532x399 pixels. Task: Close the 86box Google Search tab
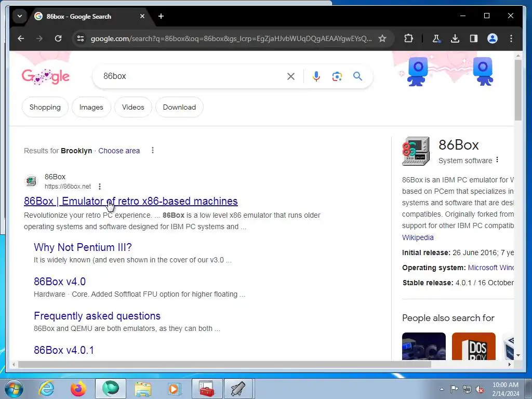point(142,16)
